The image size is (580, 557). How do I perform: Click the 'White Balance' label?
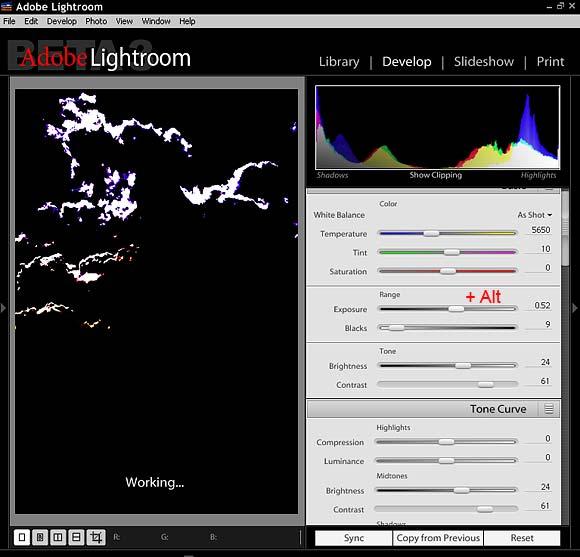[x=339, y=215]
